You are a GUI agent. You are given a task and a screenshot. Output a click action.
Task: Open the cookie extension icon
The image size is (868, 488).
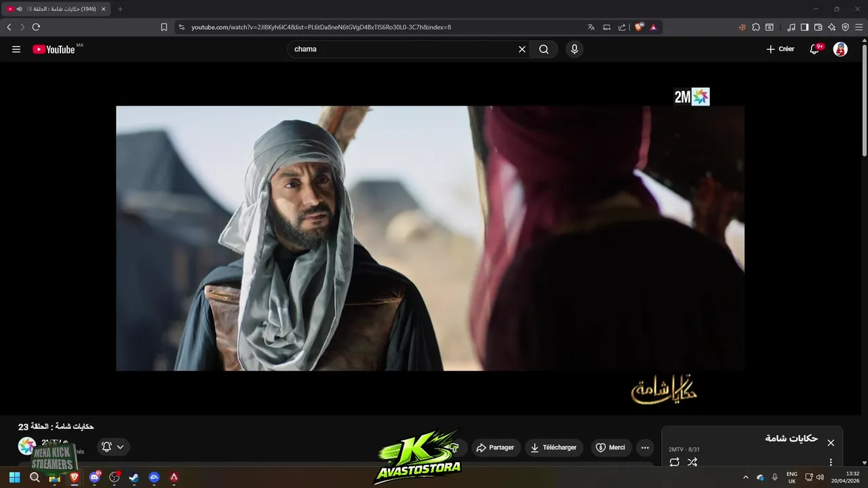[743, 27]
